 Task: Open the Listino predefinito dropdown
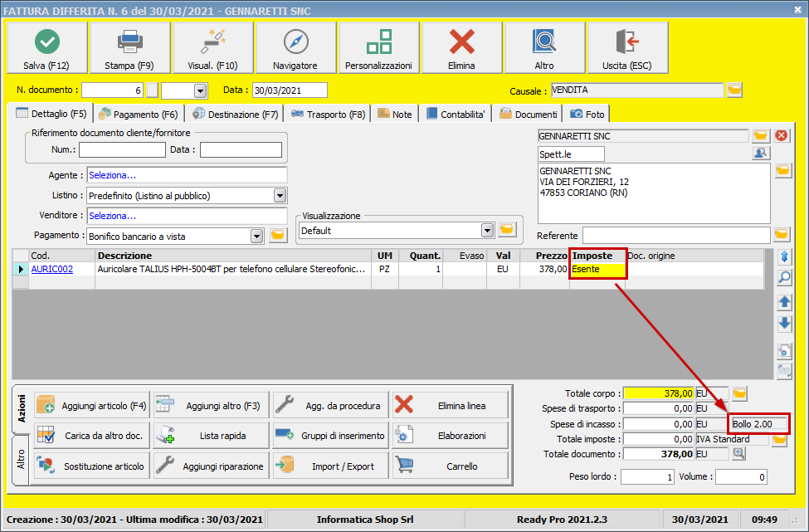[x=282, y=196]
